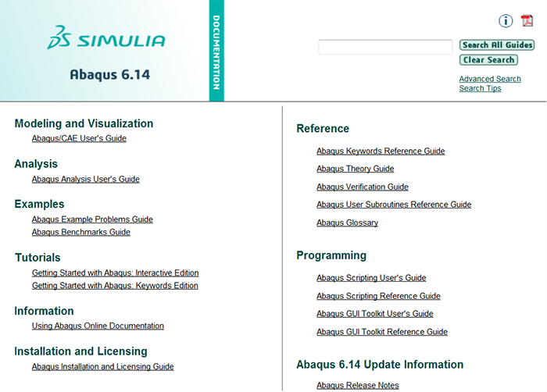Open Abaqus Installation and Licensing Guide
This screenshot has height=392, width=547.
pos(102,366)
